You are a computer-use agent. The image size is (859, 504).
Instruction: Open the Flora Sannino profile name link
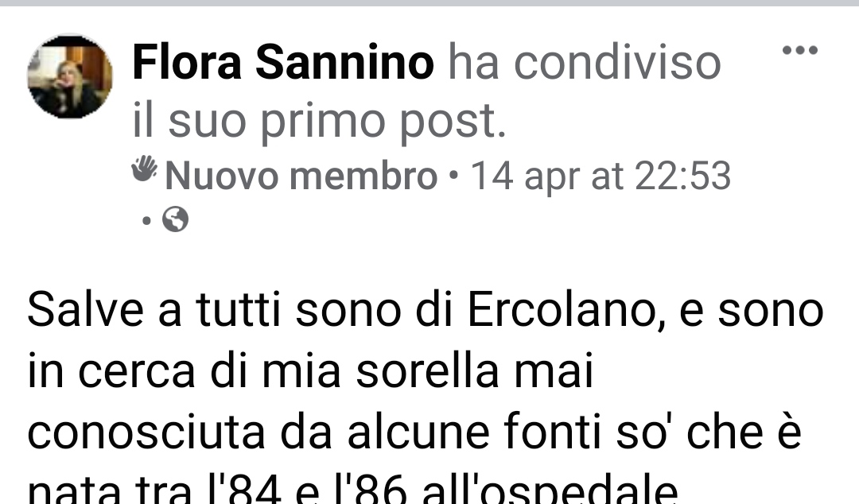coord(283,63)
